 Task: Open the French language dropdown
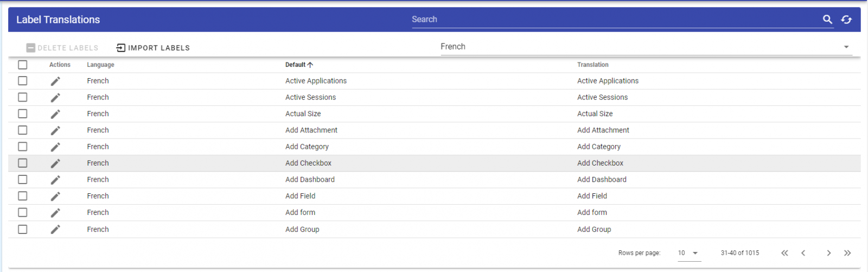[x=646, y=47]
